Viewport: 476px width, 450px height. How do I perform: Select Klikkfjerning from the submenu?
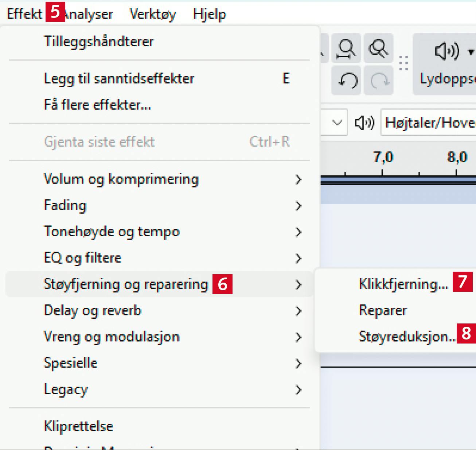403,284
